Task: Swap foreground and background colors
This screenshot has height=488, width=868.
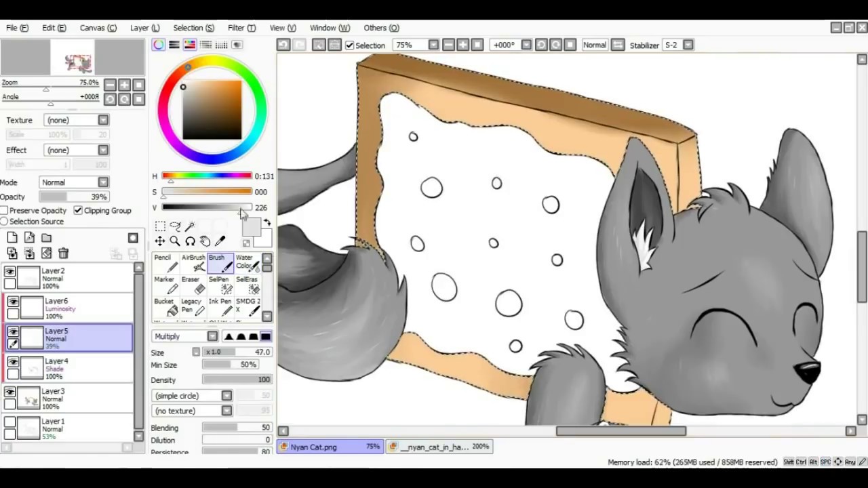Action: [x=267, y=223]
